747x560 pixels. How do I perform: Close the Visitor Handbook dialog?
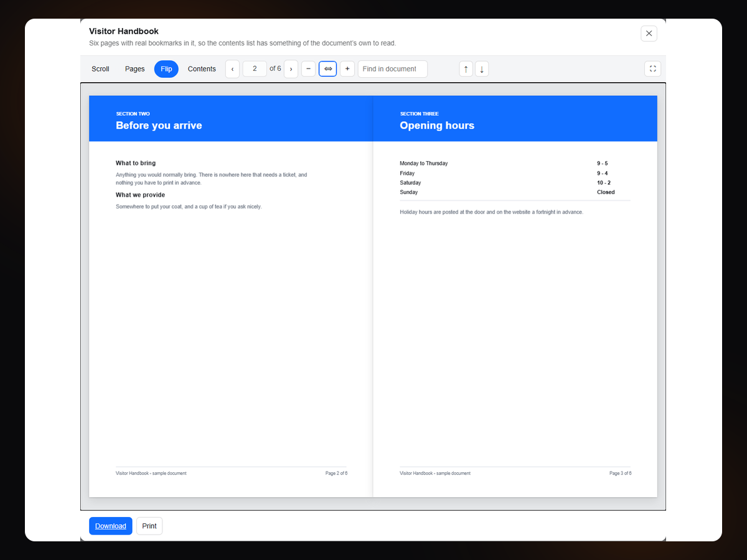tap(649, 34)
